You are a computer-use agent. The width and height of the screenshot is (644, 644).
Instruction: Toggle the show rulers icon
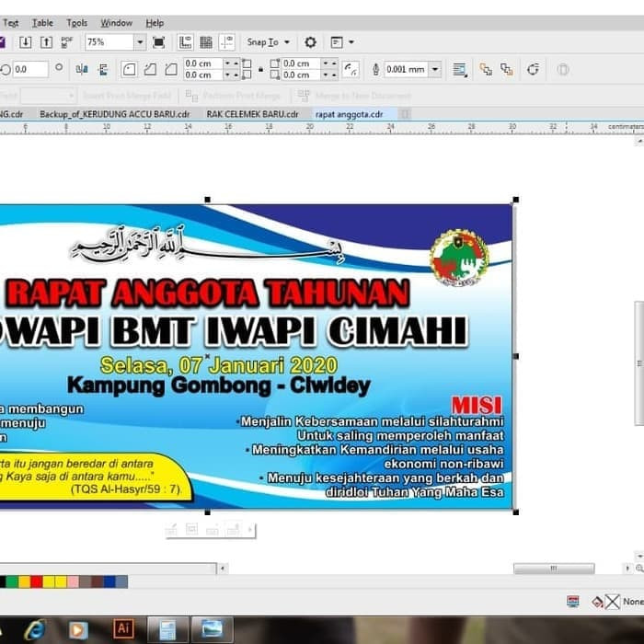[x=186, y=42]
